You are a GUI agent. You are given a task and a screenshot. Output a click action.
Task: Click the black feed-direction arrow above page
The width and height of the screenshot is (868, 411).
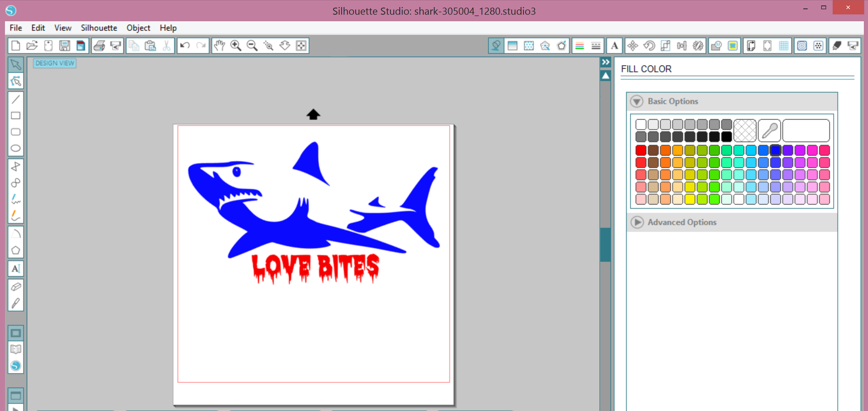point(313,114)
